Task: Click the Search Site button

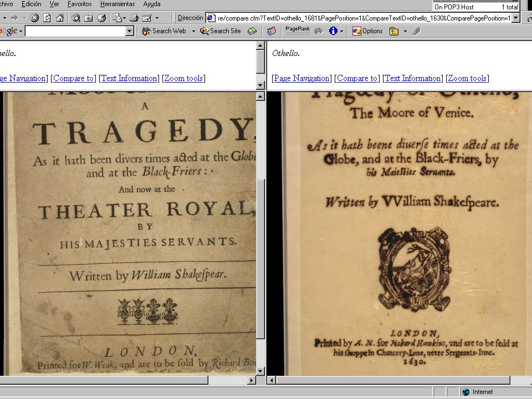Action: click(x=220, y=31)
